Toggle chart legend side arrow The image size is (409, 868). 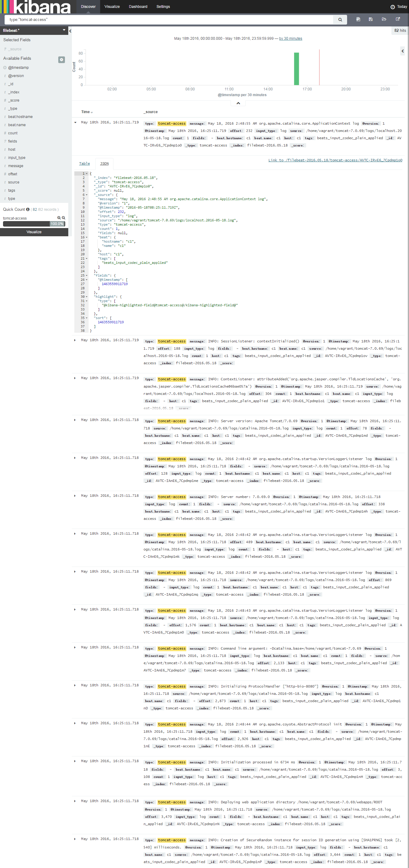pos(403,51)
